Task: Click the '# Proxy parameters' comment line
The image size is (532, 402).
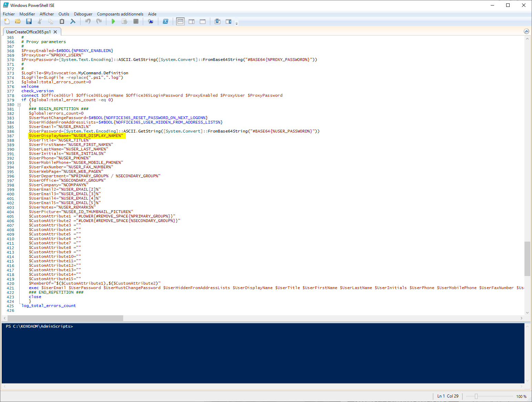Action: [44, 42]
